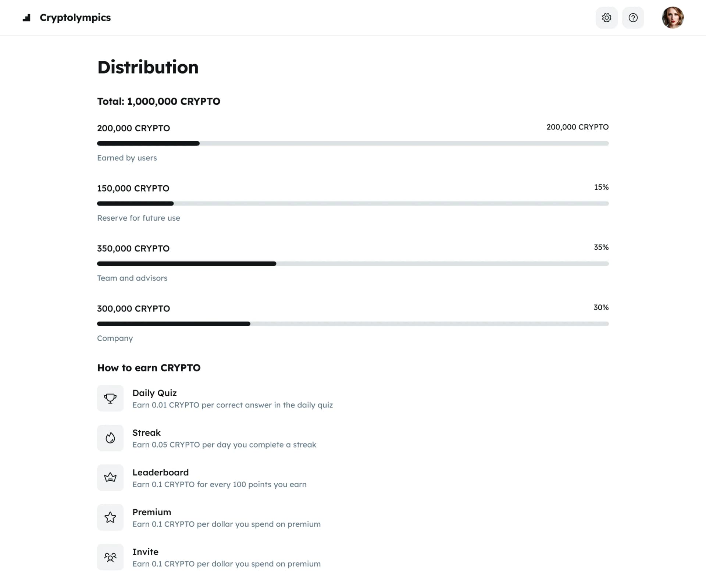Click the Earned by users progress bar

tap(353, 143)
